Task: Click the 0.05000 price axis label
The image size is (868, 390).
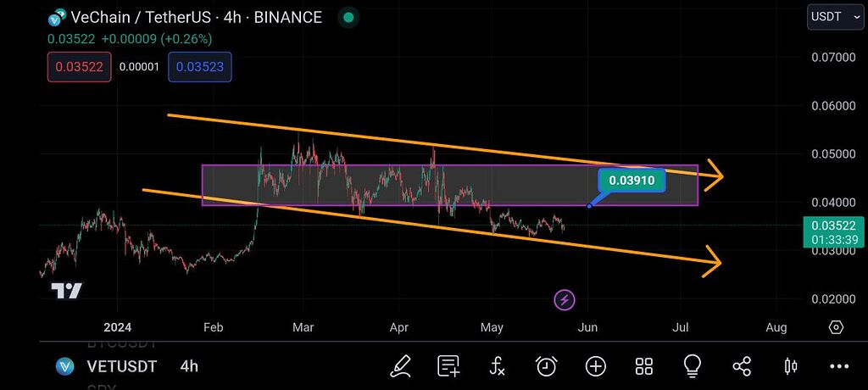Action: (x=832, y=153)
